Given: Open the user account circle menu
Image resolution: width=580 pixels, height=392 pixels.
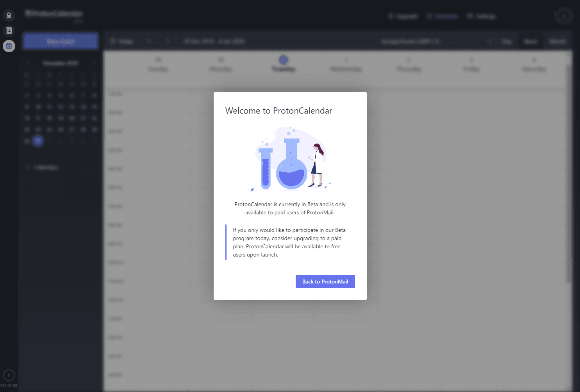Looking at the screenshot, I should coord(563,16).
